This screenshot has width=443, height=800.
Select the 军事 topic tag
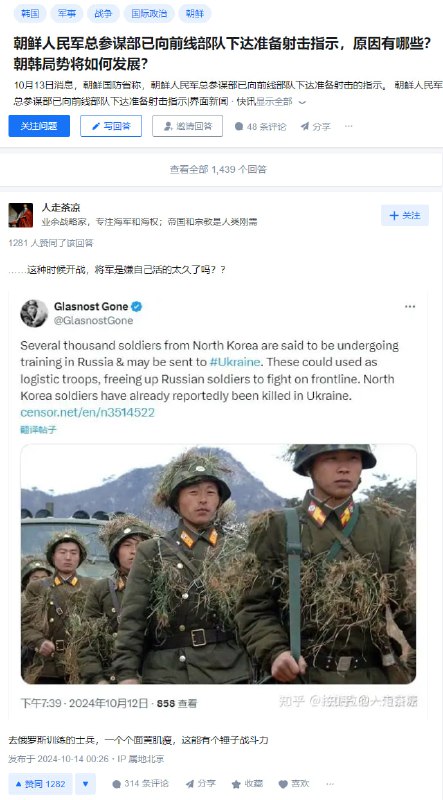click(x=67, y=14)
